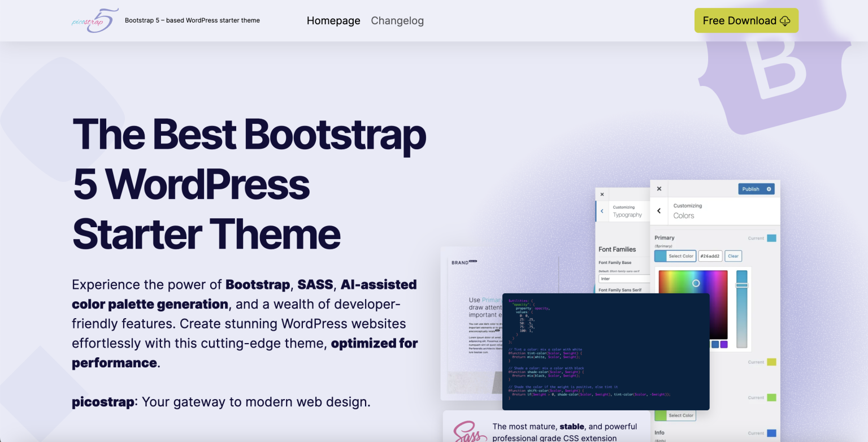868x442 pixels.
Task: Dismiss the Colors customizer panel with its X icon
Action: pos(659,188)
